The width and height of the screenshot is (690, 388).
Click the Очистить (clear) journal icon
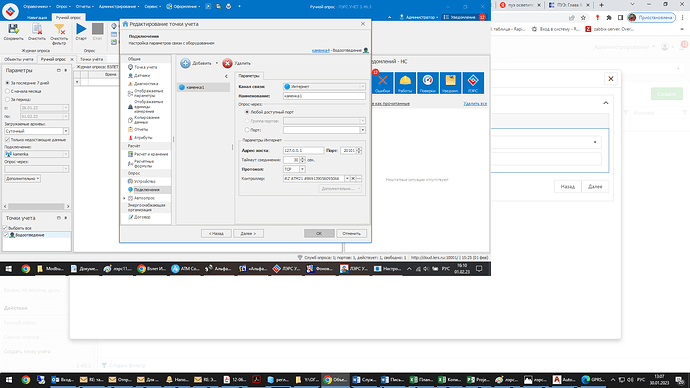pyautogui.click(x=37, y=29)
